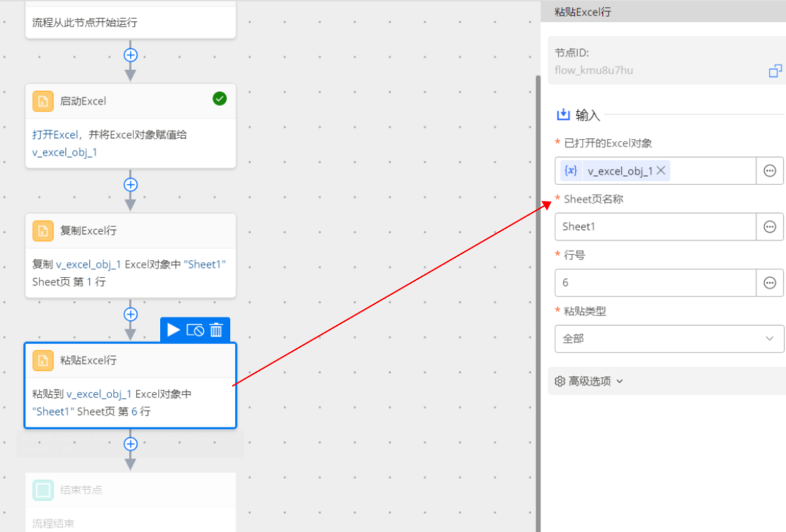The width and height of the screenshot is (786, 532).
Task: Add a node after 启动Excel
Action: (x=131, y=185)
